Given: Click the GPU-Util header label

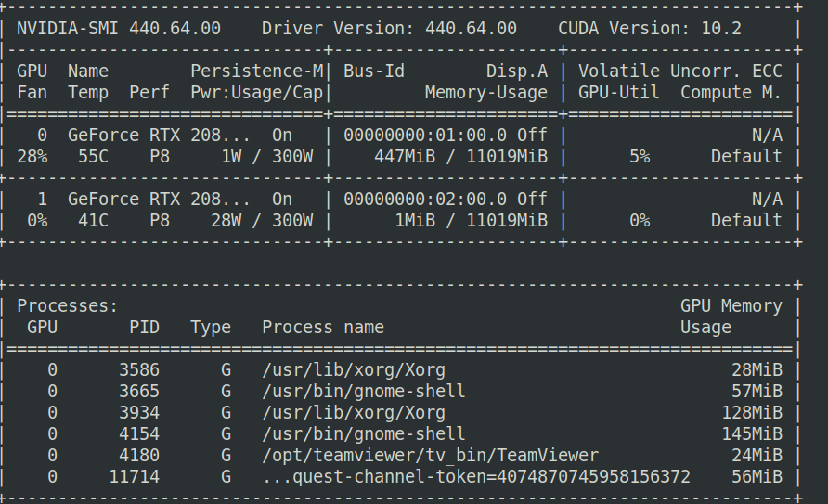Looking at the screenshot, I should (619, 93).
